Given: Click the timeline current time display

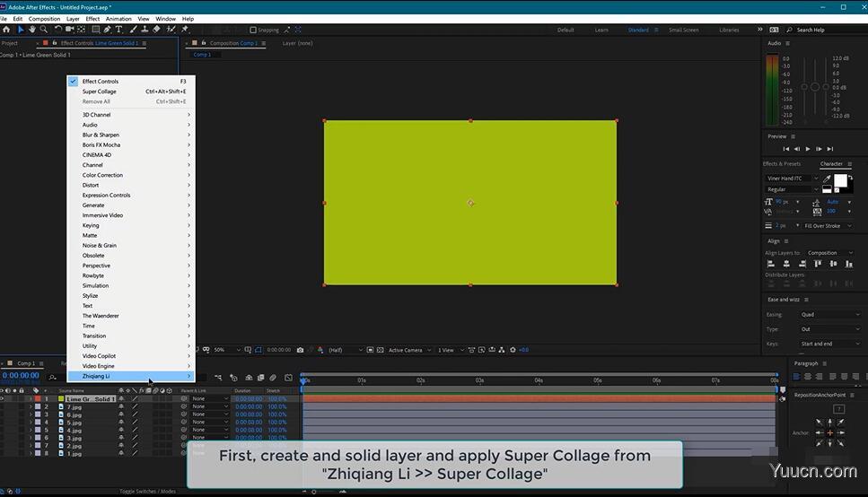Looking at the screenshot, I should tap(21, 376).
